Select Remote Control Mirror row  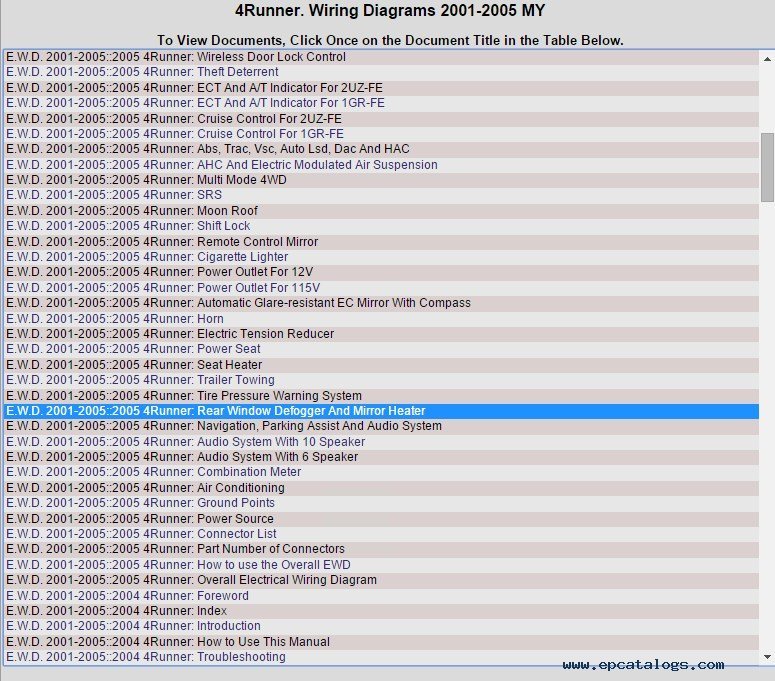381,242
